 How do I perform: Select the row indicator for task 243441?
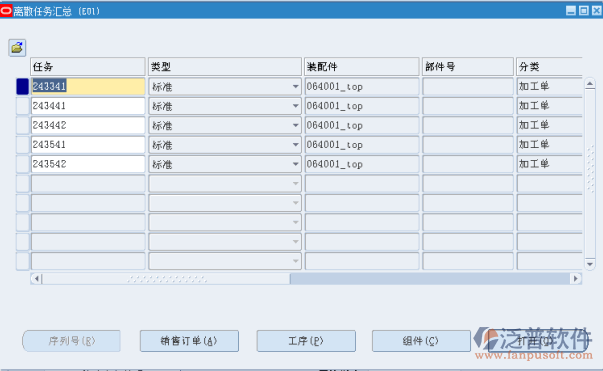pos(23,106)
